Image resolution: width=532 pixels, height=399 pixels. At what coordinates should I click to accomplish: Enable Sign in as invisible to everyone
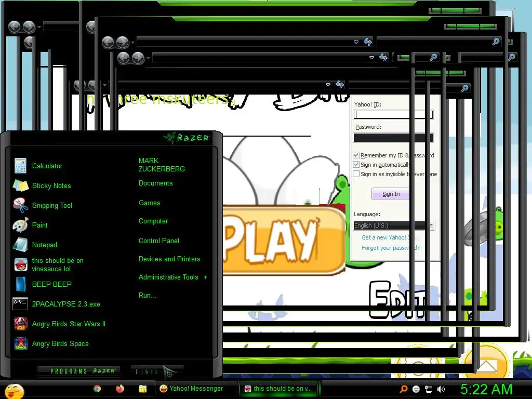click(356, 174)
